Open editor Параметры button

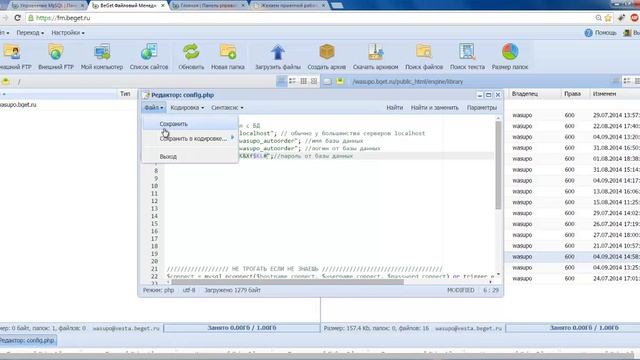click(x=482, y=107)
